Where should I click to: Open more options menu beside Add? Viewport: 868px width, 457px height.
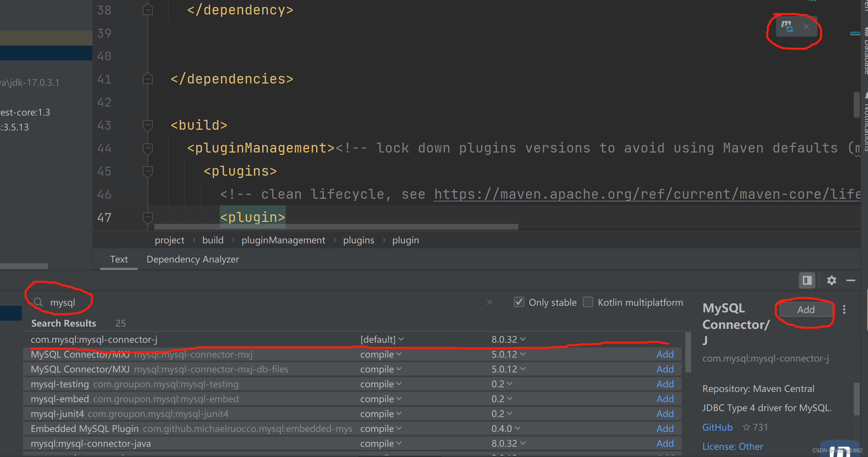tap(844, 310)
